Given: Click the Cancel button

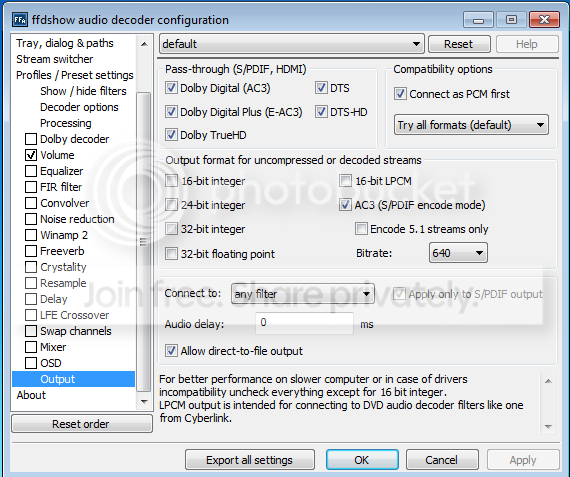Looking at the screenshot, I should pos(442,460).
